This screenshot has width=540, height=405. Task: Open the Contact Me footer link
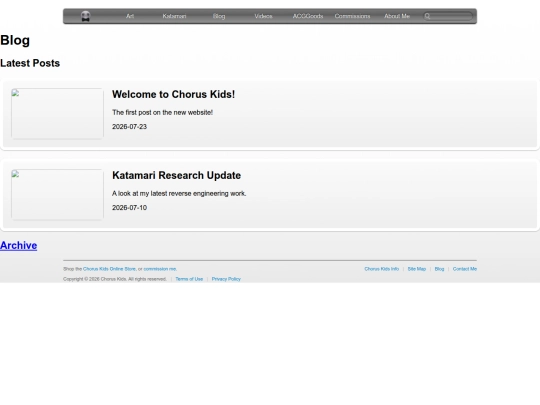(x=465, y=269)
